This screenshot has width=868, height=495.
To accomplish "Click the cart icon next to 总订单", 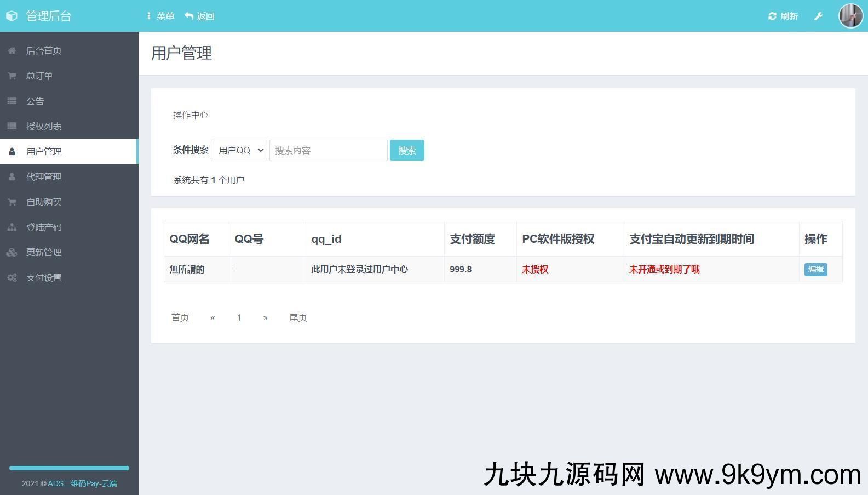I will pos(12,76).
